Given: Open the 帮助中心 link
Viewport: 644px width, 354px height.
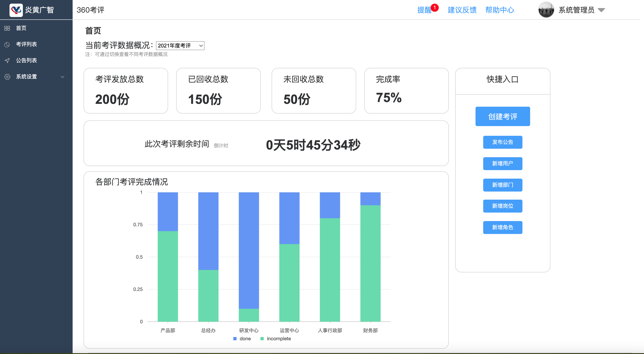Looking at the screenshot, I should click(x=500, y=10).
